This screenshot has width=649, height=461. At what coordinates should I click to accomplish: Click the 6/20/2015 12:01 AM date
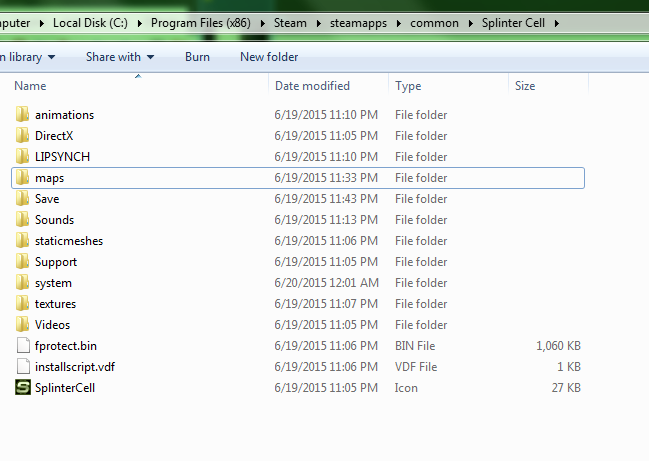(327, 283)
